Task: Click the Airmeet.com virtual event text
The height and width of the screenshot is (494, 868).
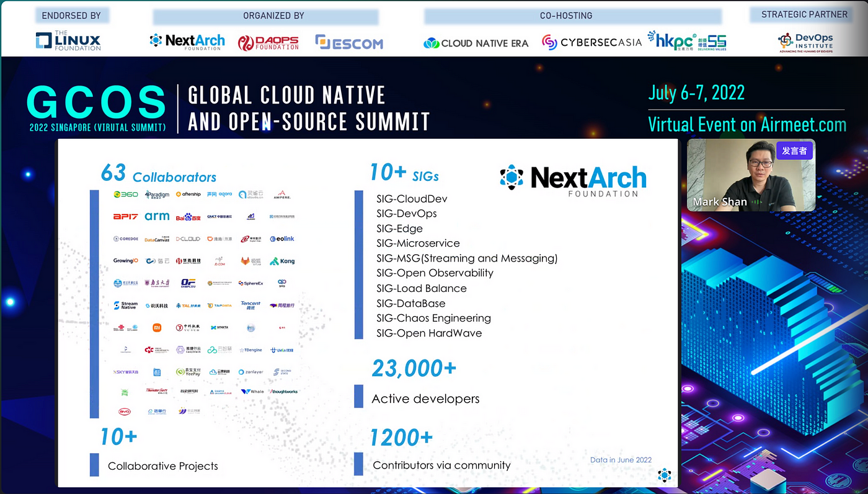Action: [747, 125]
